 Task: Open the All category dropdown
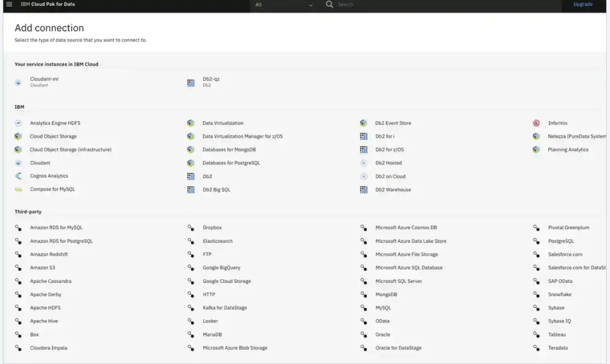284,5
